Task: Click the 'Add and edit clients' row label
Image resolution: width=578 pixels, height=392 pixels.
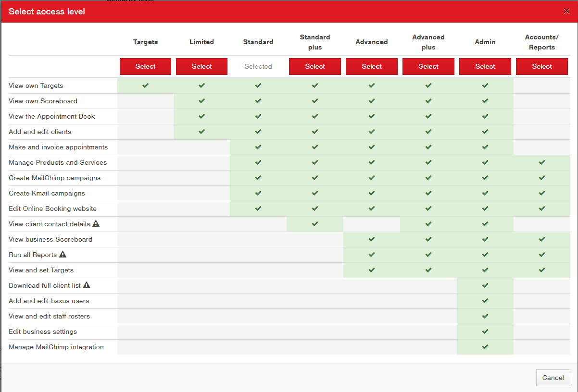Action: 40,132
